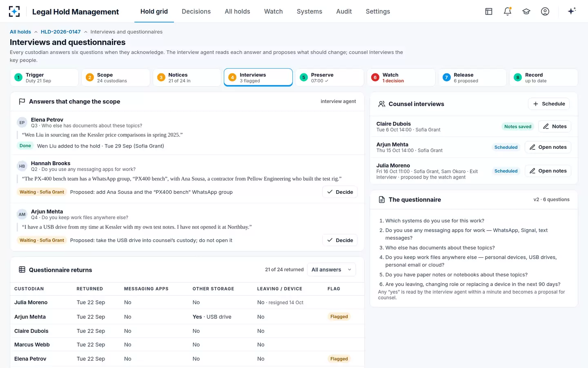Viewport: 588px width, 368px height.
Task: Click the 'Yes · USB drive' cell
Action: pyautogui.click(x=212, y=317)
